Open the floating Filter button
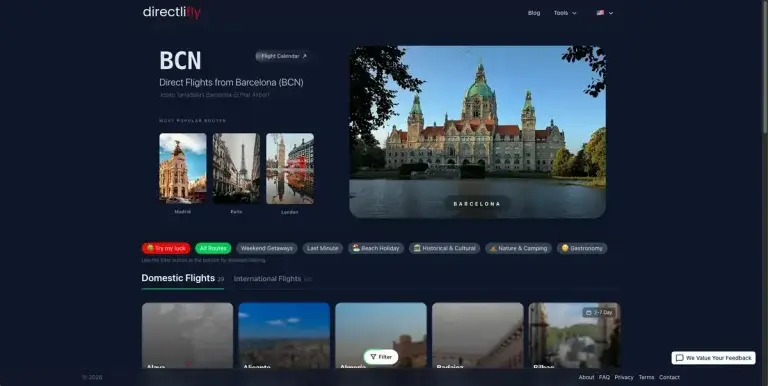Image resolution: width=768 pixels, height=386 pixels. (x=381, y=357)
